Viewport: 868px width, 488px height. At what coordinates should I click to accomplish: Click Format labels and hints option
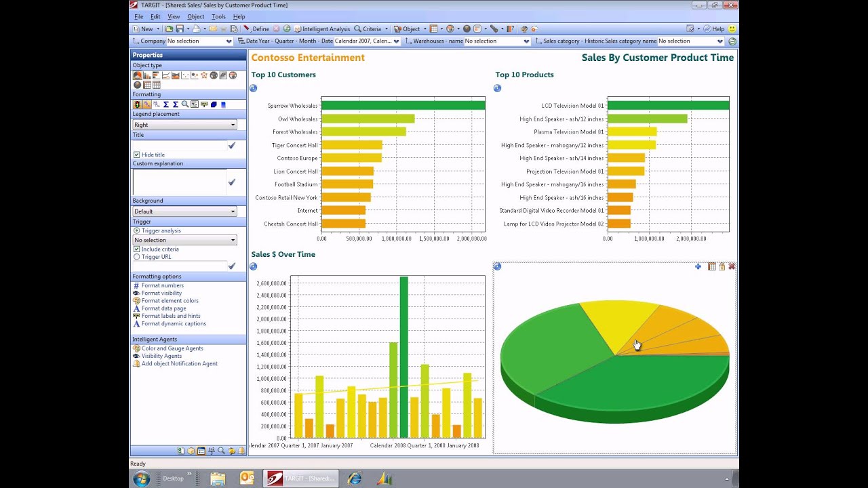click(x=171, y=316)
